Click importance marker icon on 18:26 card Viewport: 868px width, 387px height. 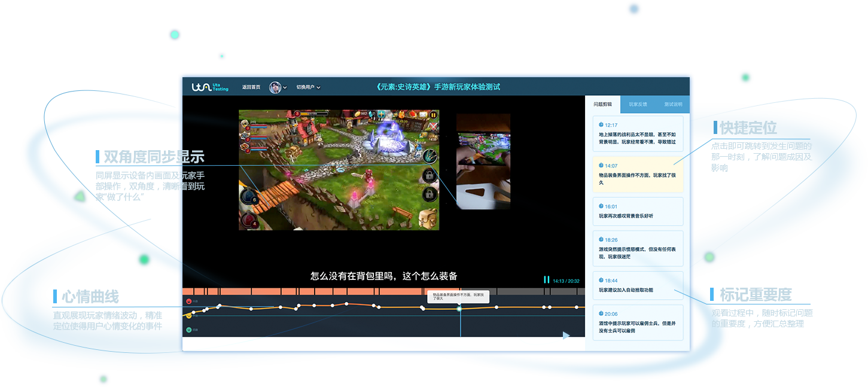click(601, 239)
